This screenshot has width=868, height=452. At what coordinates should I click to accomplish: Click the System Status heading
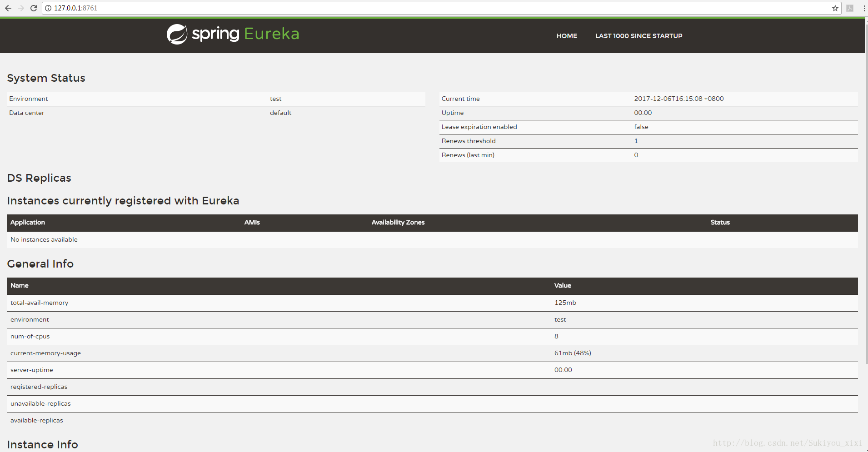point(46,78)
